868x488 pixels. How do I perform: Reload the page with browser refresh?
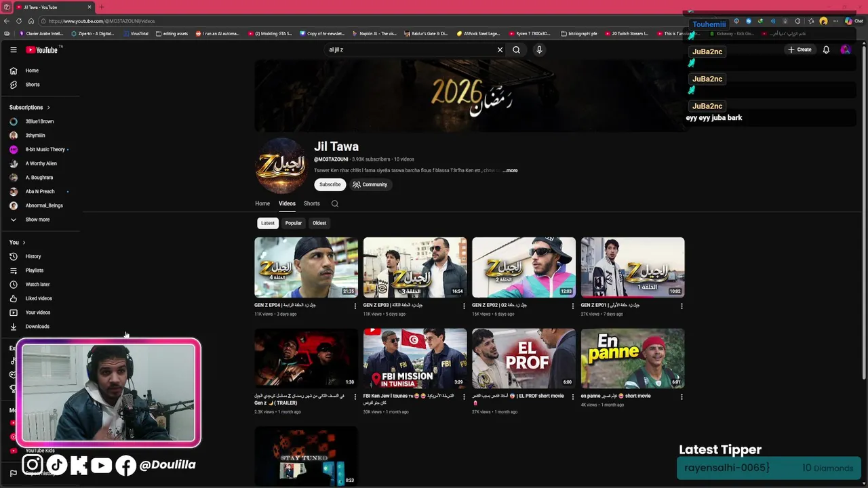pos(18,21)
